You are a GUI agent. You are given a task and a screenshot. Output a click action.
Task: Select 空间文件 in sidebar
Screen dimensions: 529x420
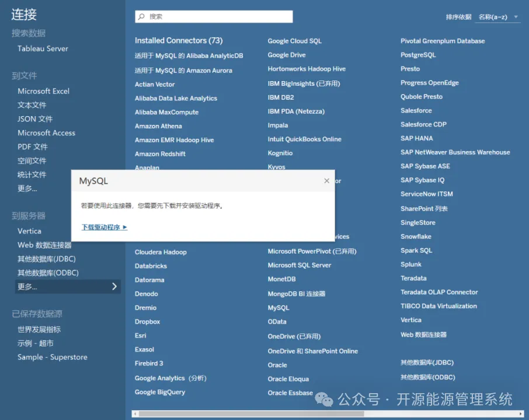click(x=32, y=161)
